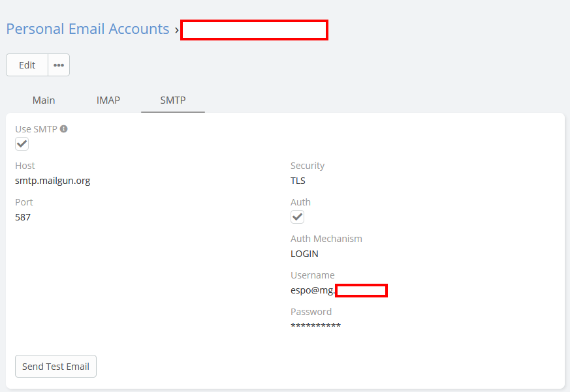Viewport: 570px width, 392px height.
Task: Switch to the Main tab
Action: pyautogui.click(x=44, y=100)
